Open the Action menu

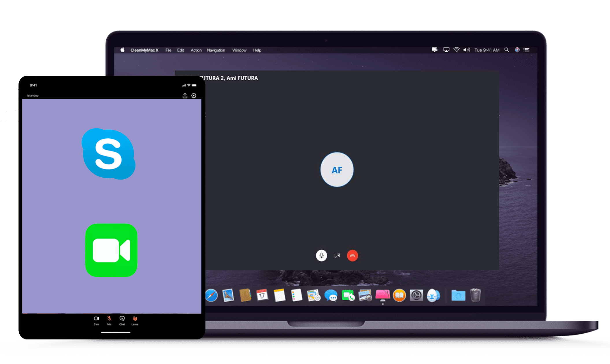pos(196,50)
